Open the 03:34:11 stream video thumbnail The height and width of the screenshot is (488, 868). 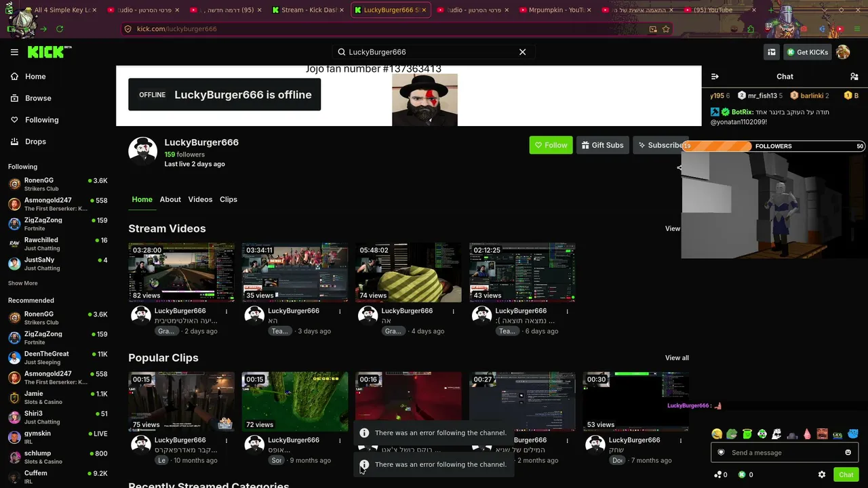(295, 272)
